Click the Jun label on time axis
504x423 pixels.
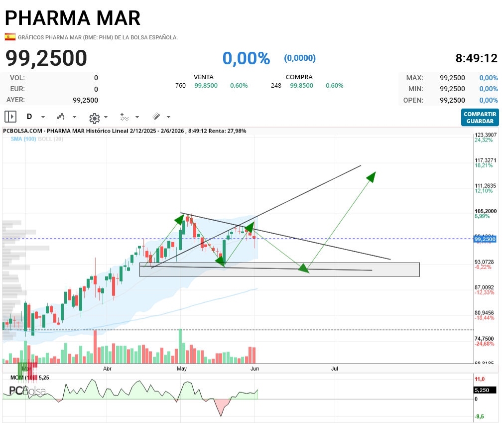pos(254,369)
